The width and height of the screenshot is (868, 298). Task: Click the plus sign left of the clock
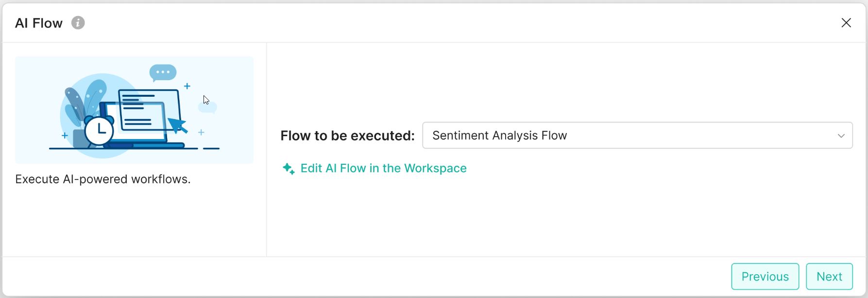65,136
